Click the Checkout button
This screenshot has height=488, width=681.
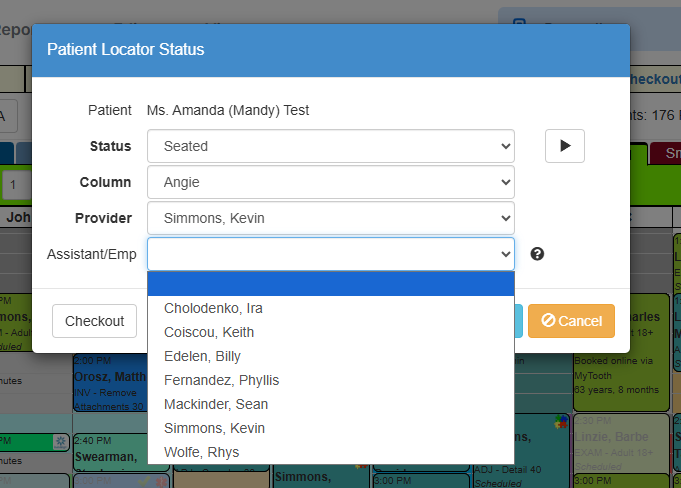coord(94,321)
